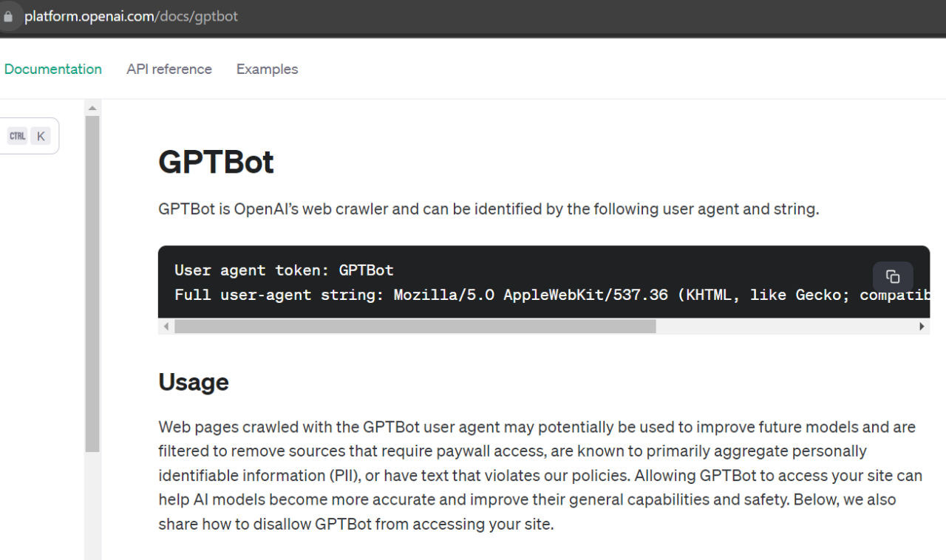
Task: Click the CTRL key badge of the search shortcut
Action: [18, 135]
